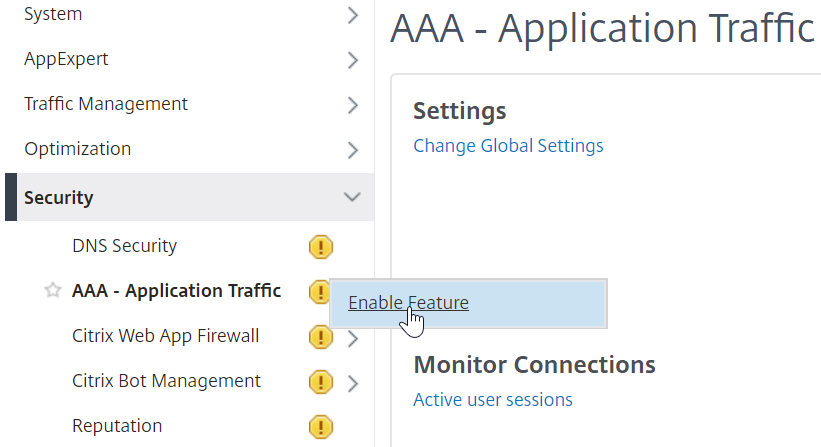Open the AppExpert navigation item

(66, 59)
